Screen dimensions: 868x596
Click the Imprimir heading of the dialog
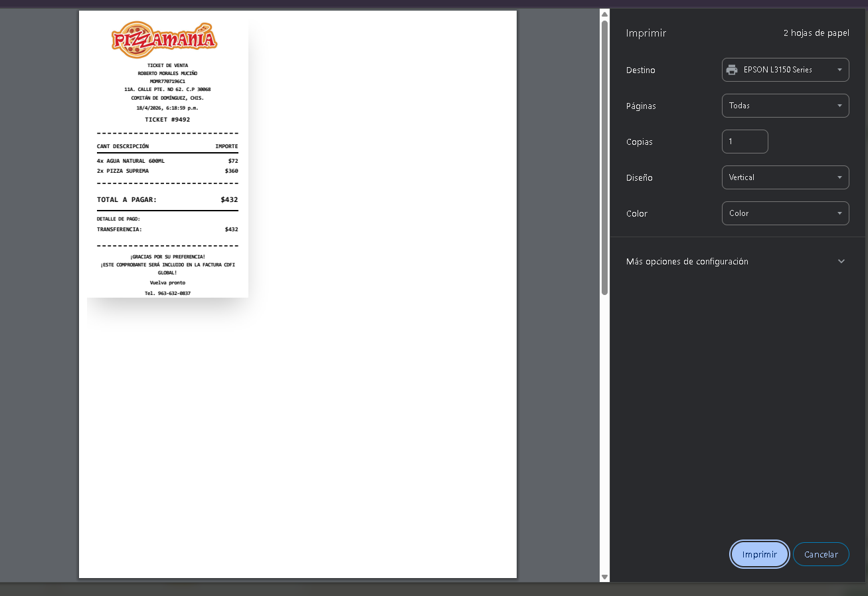coord(646,33)
